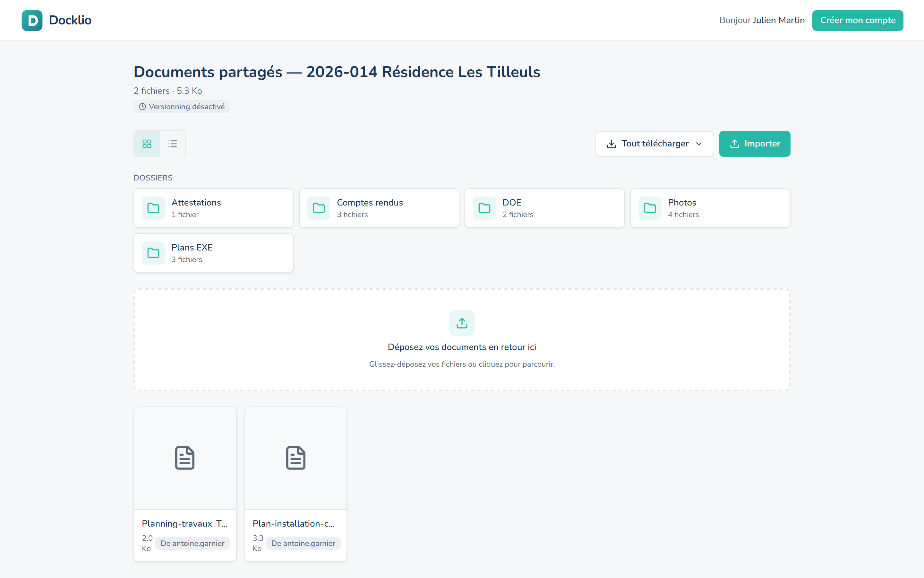The height and width of the screenshot is (578, 924).
Task: Click the clock icon beside Versionning désactivé
Action: coord(142,107)
